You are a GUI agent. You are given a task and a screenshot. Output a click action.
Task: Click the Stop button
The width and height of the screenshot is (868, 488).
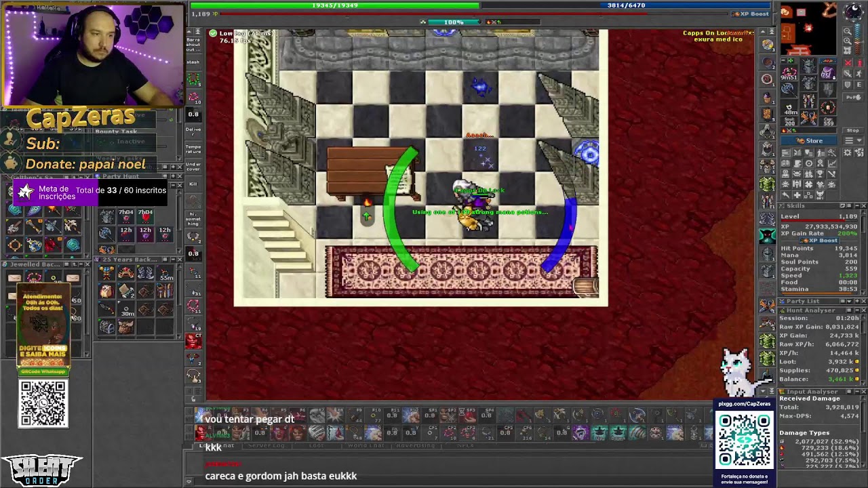click(x=853, y=131)
